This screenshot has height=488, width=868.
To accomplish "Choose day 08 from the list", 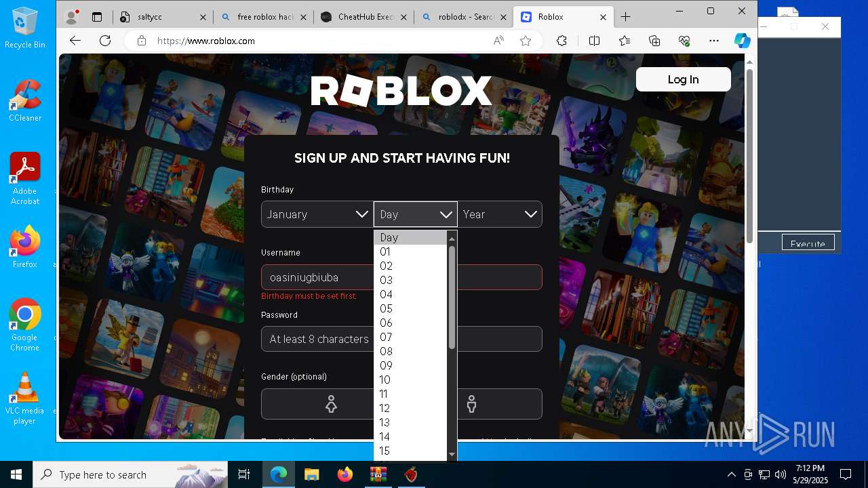I will point(410,351).
